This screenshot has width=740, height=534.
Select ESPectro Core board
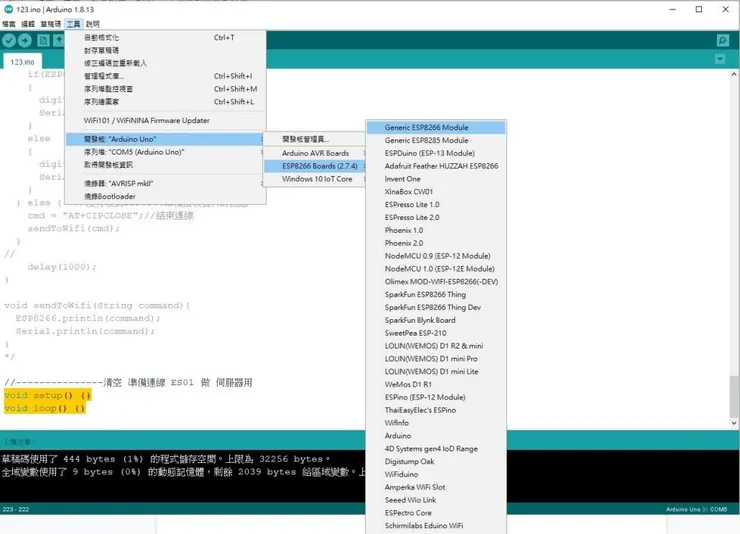tap(436, 512)
